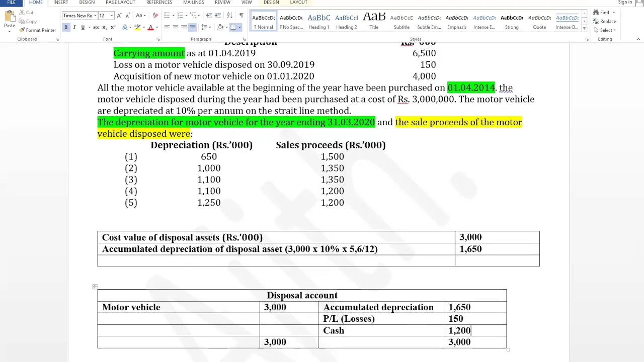644x362 pixels.
Task: Expand the borders dropdown arrow
Action: tap(239, 27)
